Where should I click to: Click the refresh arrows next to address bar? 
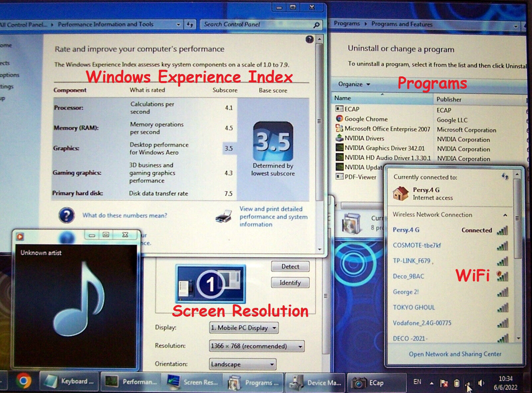click(190, 25)
